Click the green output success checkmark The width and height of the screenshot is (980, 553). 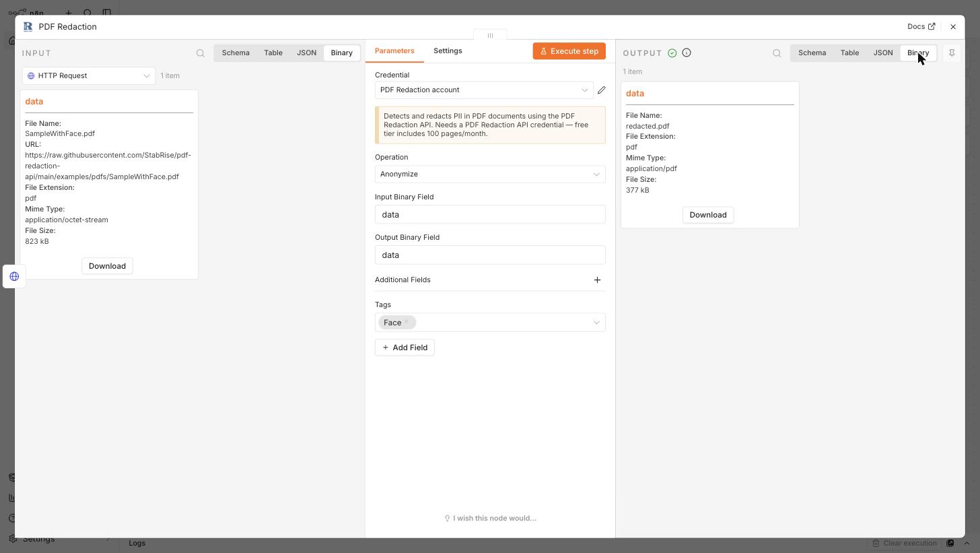tap(672, 53)
